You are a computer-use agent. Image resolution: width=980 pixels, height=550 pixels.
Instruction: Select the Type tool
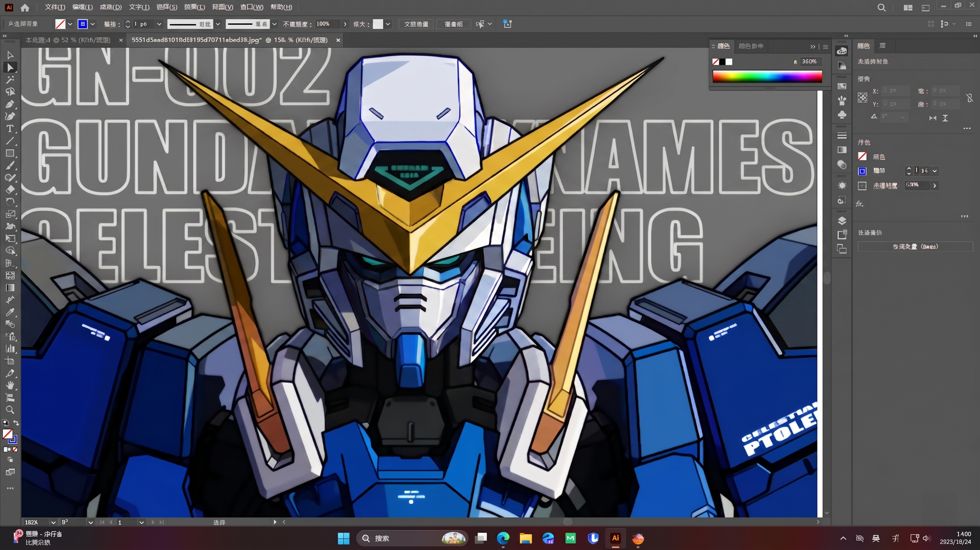point(10,129)
